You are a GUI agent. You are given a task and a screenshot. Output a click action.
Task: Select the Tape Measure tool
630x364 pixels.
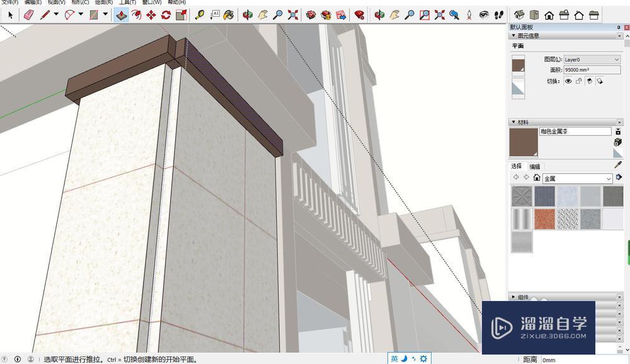(200, 15)
